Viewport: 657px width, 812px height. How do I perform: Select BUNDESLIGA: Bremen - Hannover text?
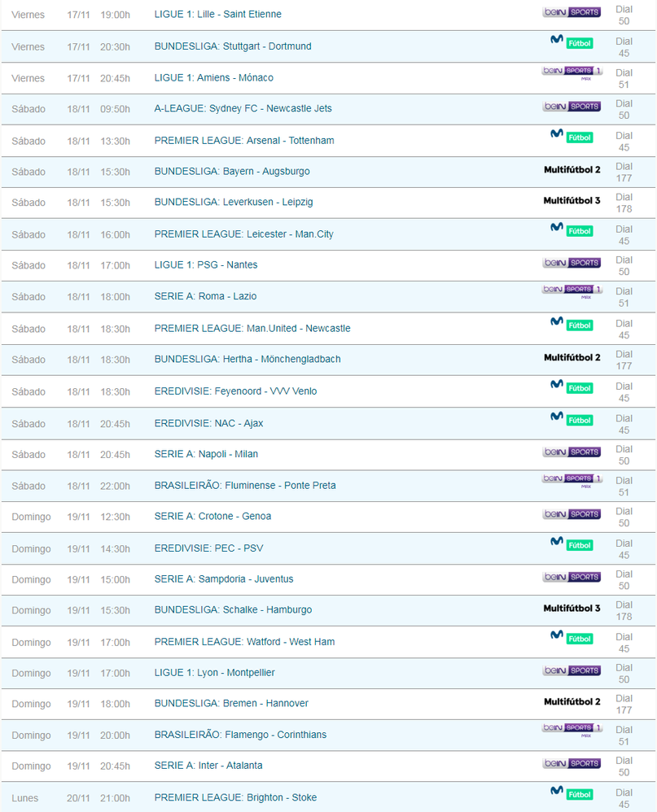coord(231,703)
